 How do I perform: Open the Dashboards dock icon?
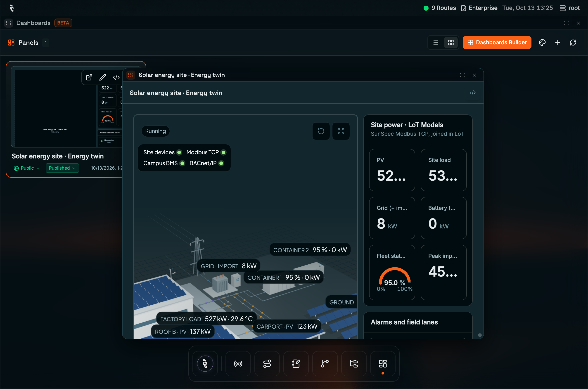tap(383, 364)
